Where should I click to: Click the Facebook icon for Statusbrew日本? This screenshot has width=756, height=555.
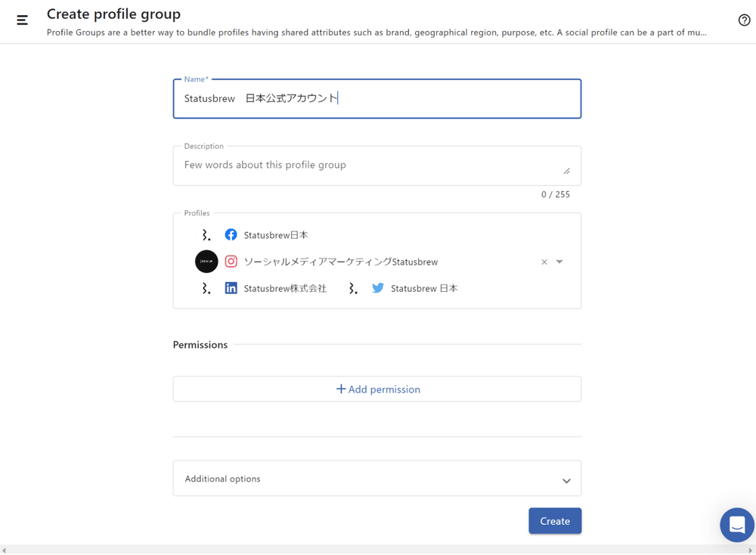click(x=231, y=235)
